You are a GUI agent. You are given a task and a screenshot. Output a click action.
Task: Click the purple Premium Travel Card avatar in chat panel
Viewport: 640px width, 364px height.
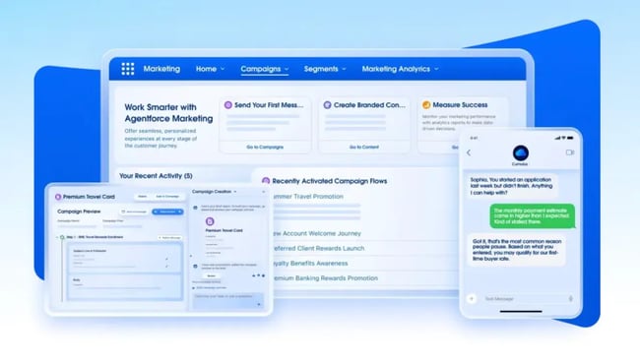pos(210,221)
